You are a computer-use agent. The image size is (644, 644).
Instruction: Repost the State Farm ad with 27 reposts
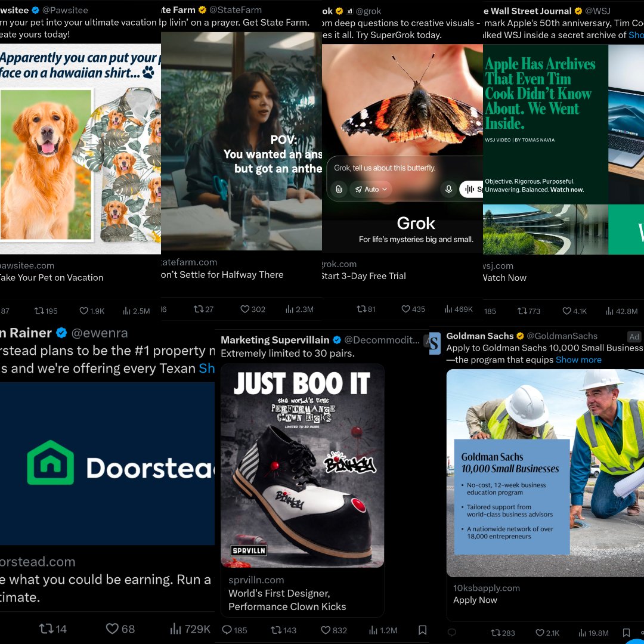203,309
